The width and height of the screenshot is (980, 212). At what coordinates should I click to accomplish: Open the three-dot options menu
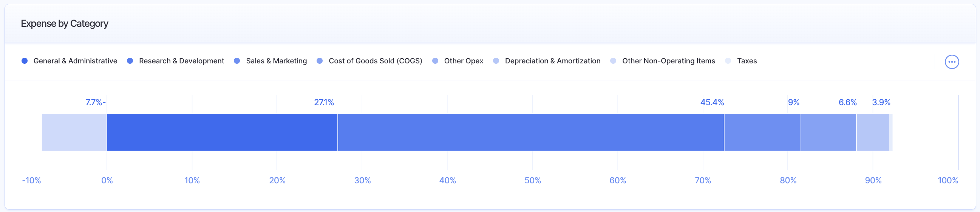pyautogui.click(x=951, y=61)
